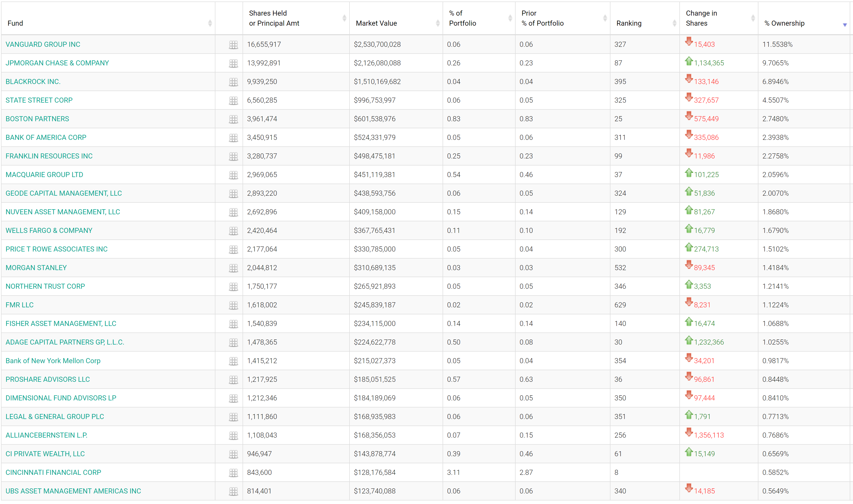Open LEGAL & GENERAL GROUP PLC link
The height and width of the screenshot is (504, 853).
[x=55, y=417]
